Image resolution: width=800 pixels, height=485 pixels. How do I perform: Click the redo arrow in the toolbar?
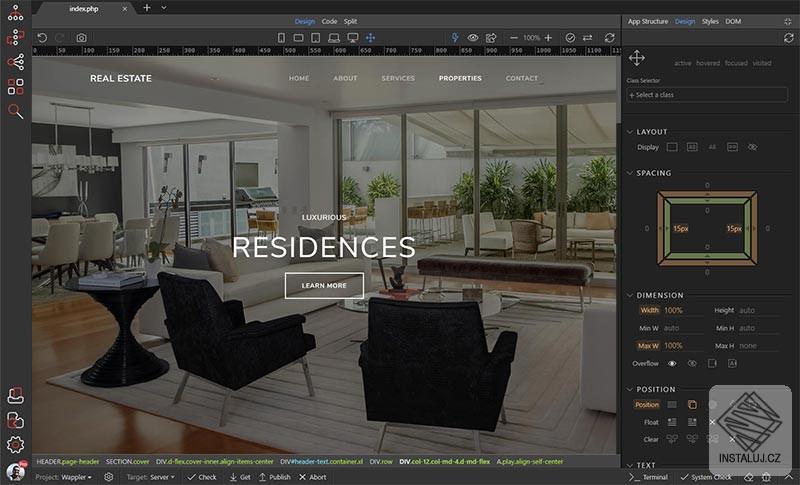(60, 38)
